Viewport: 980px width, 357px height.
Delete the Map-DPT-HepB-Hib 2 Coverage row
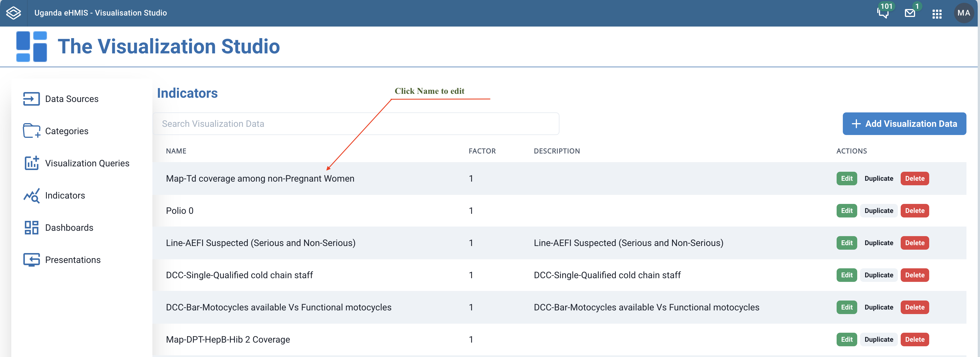(x=914, y=339)
